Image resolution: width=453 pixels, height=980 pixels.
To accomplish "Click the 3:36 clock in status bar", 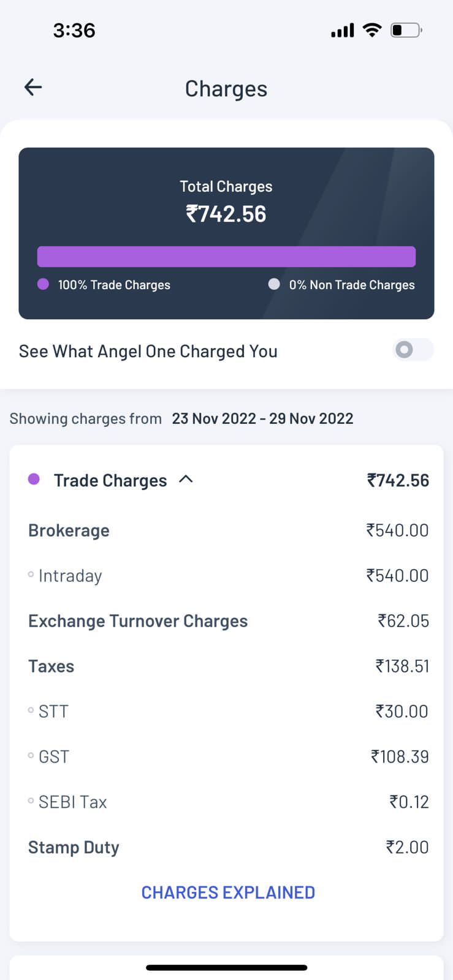I will coord(74,31).
